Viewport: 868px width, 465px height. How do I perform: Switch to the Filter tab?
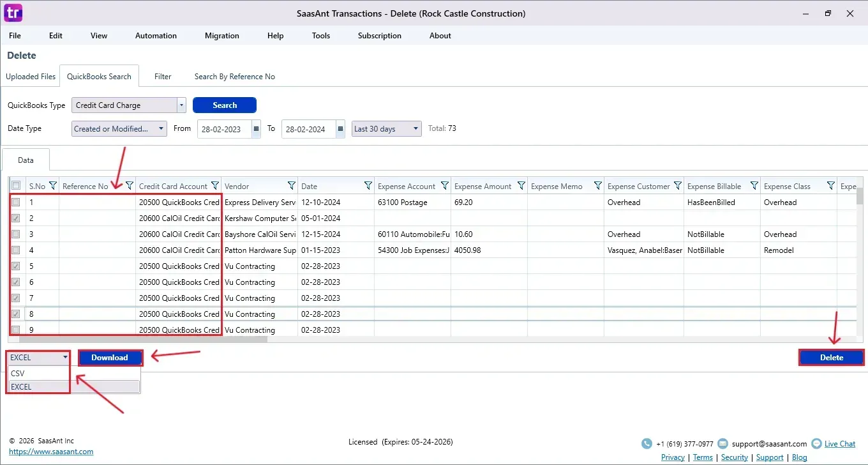click(163, 77)
